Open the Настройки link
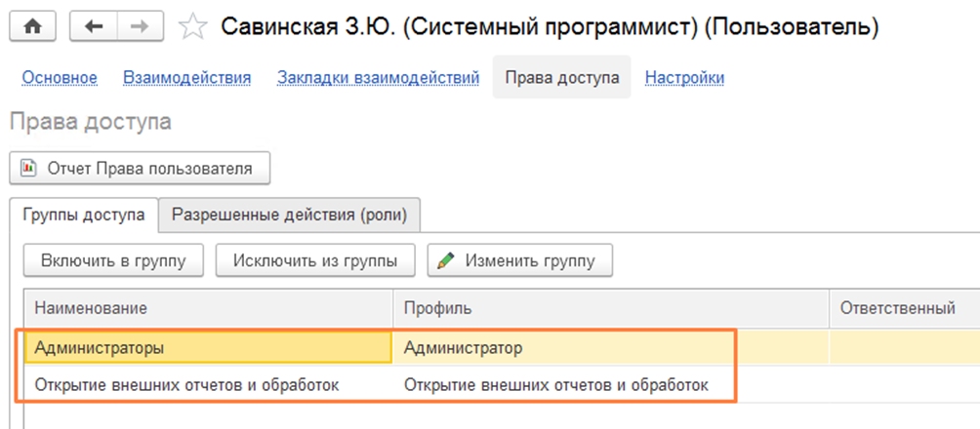Image resolution: width=980 pixels, height=429 pixels. coord(684,78)
